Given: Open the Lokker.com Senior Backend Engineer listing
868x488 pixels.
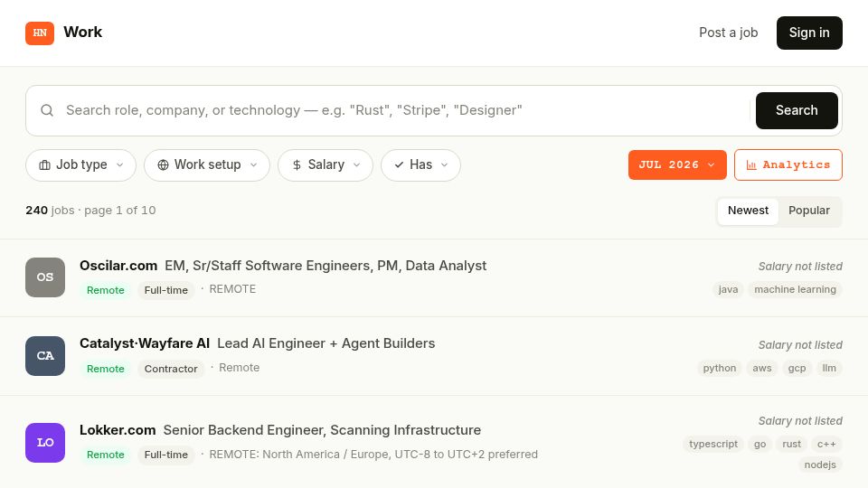Looking at the screenshot, I should pos(322,430).
